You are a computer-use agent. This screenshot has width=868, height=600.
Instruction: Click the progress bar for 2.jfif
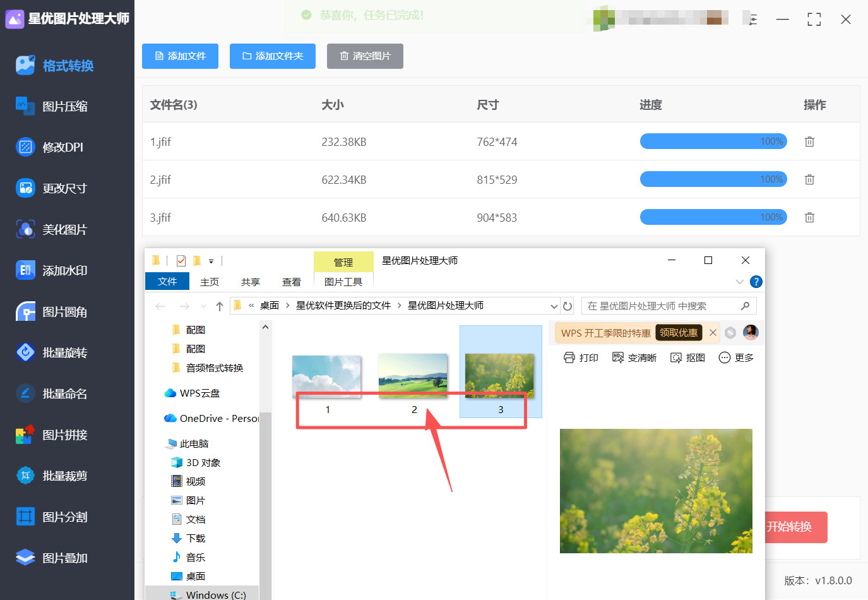713,179
